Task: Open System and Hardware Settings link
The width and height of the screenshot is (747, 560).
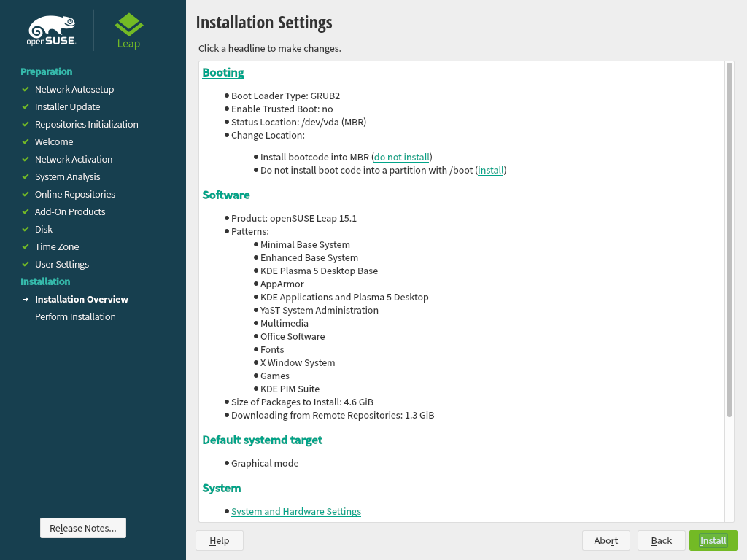Action: point(296,511)
